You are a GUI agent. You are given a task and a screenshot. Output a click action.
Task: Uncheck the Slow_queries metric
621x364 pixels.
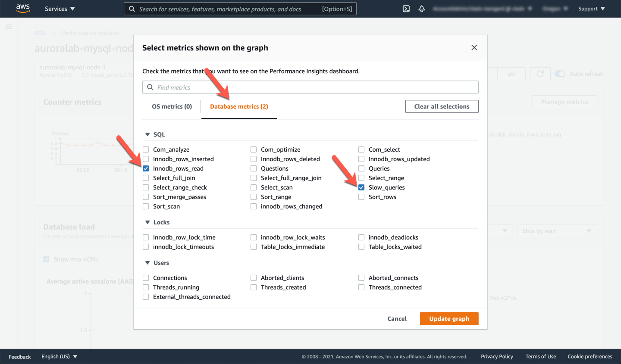pos(361,187)
